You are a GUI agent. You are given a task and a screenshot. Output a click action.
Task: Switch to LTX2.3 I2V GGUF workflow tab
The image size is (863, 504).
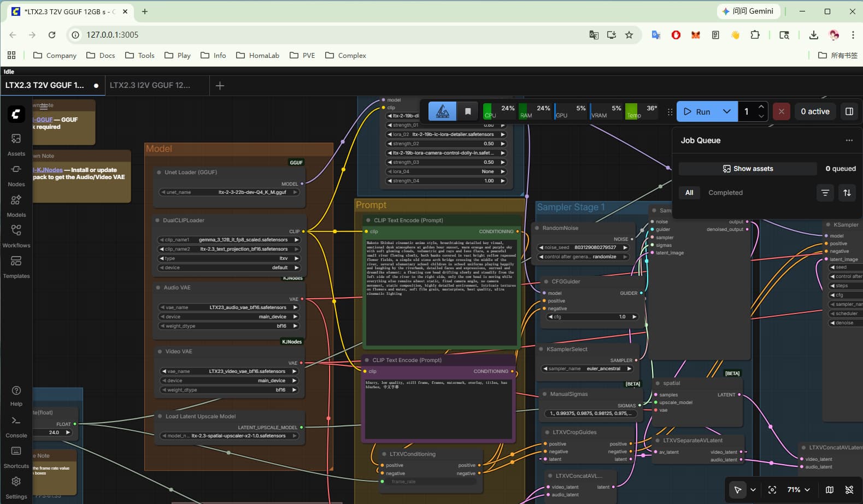(x=150, y=85)
